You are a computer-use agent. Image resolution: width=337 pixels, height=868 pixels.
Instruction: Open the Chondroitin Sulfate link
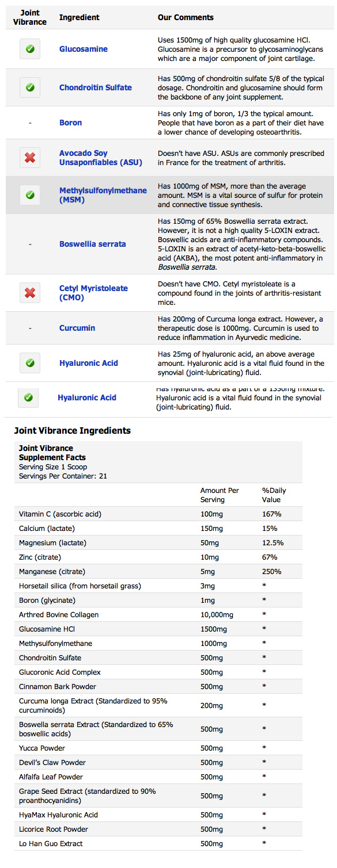coord(96,87)
